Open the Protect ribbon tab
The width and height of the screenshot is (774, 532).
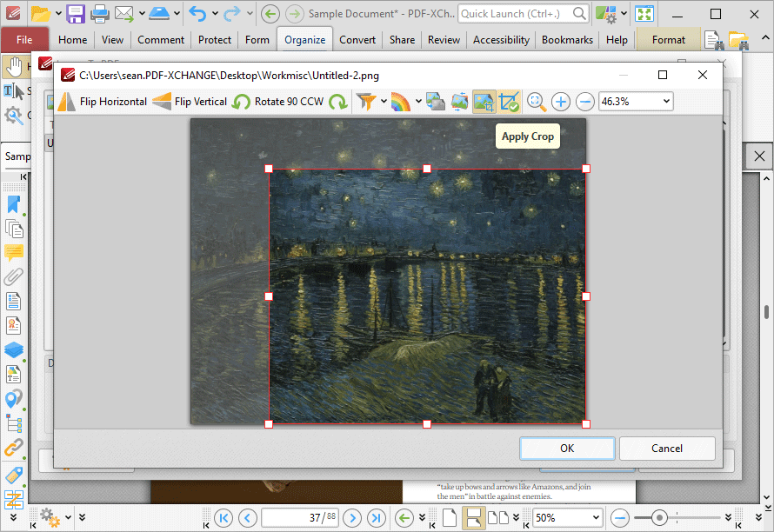point(215,40)
